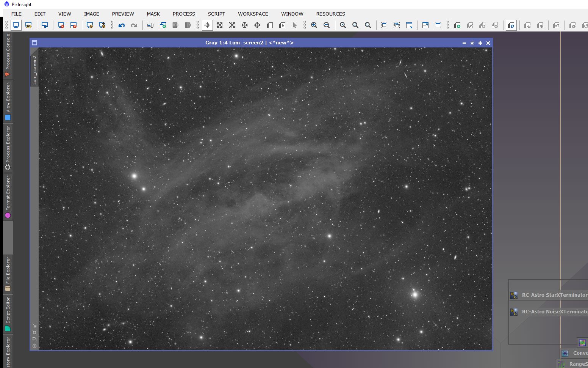Toggle the Screen Transfer Function monitor icon
Image resolution: width=588 pixels, height=368 pixels.
[16, 25]
